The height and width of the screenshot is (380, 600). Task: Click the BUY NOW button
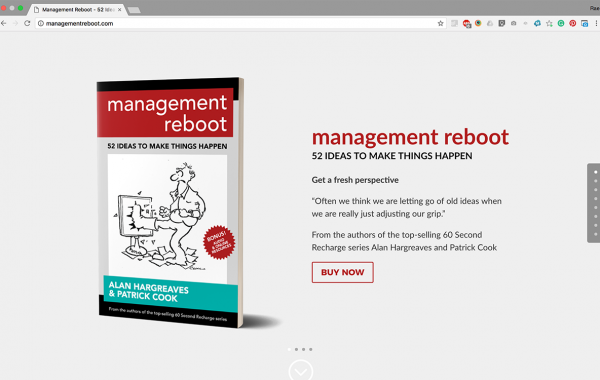tap(342, 272)
